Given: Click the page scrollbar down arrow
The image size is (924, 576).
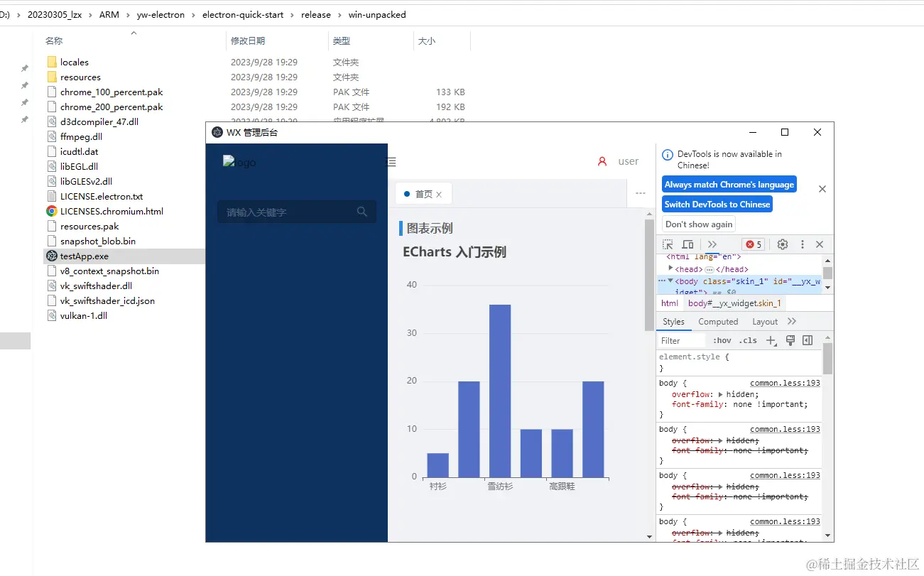Looking at the screenshot, I should tap(649, 537).
